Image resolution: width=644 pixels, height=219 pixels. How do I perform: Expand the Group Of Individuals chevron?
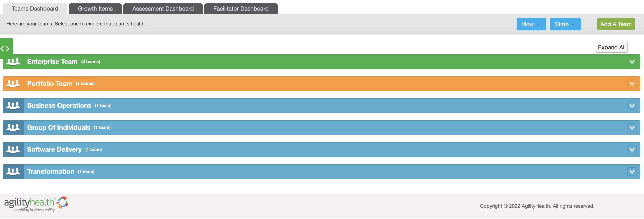pyautogui.click(x=632, y=128)
